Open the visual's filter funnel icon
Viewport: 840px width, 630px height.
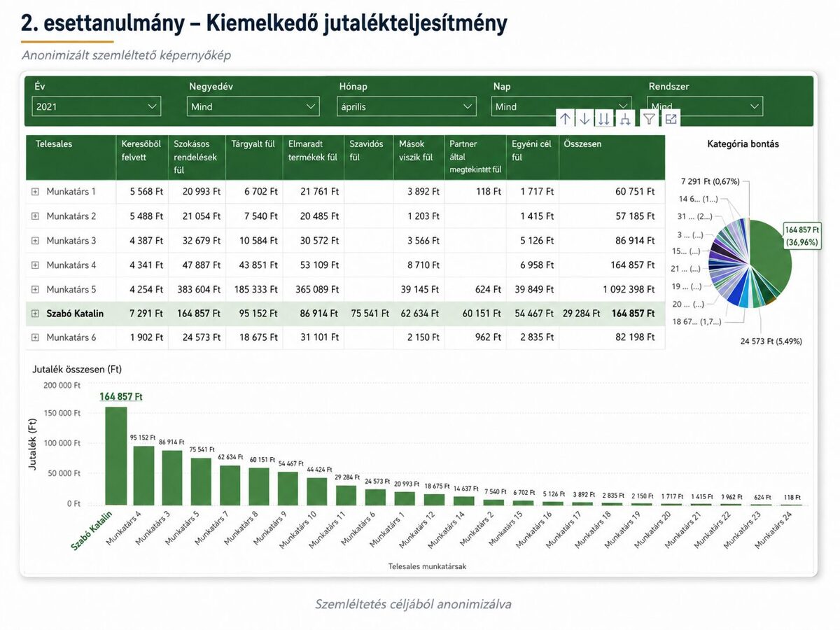649,119
